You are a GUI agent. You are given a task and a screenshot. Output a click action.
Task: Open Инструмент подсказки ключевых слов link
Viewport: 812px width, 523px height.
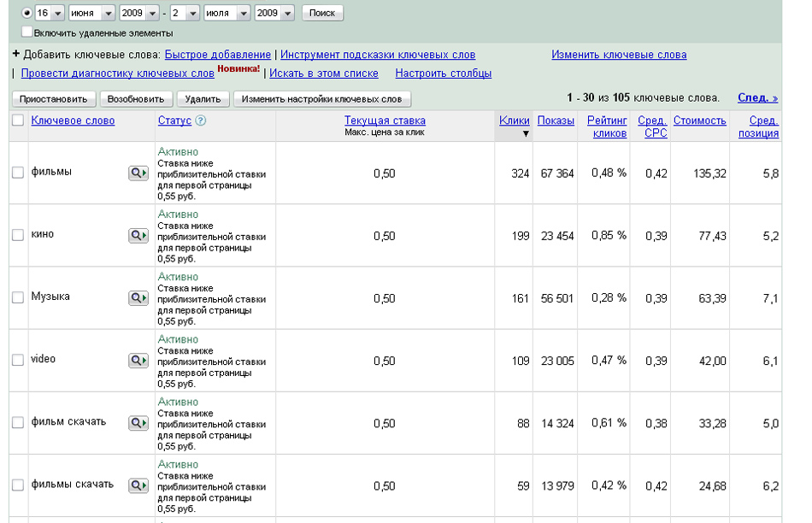click(x=378, y=55)
